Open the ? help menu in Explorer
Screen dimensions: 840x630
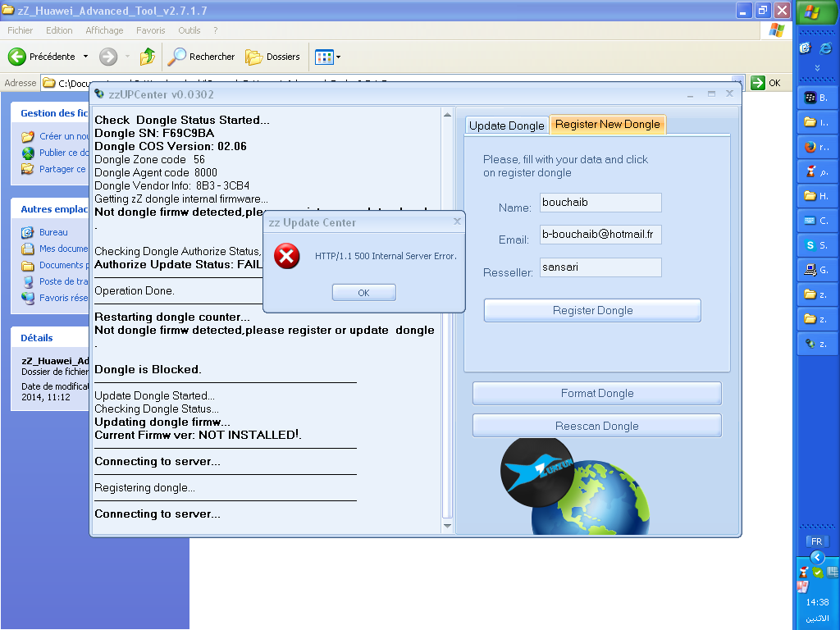tap(216, 30)
